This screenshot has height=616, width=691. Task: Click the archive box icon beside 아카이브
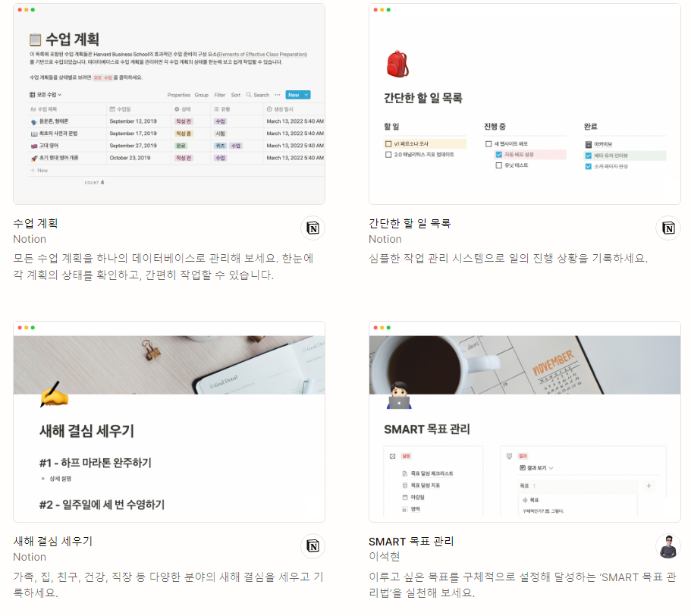click(589, 144)
